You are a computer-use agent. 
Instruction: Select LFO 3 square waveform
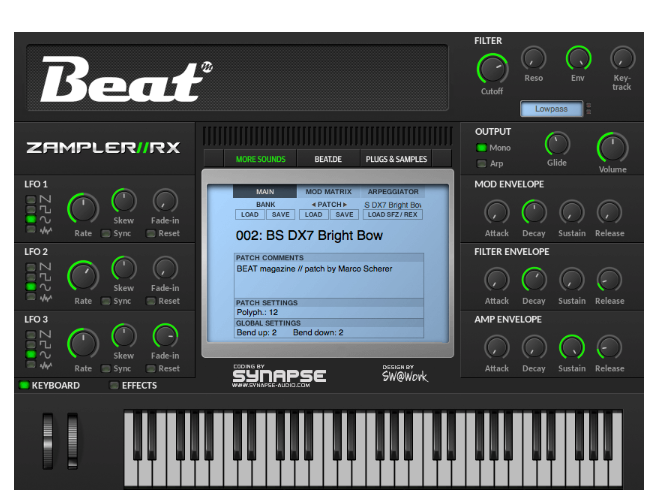[31, 344]
